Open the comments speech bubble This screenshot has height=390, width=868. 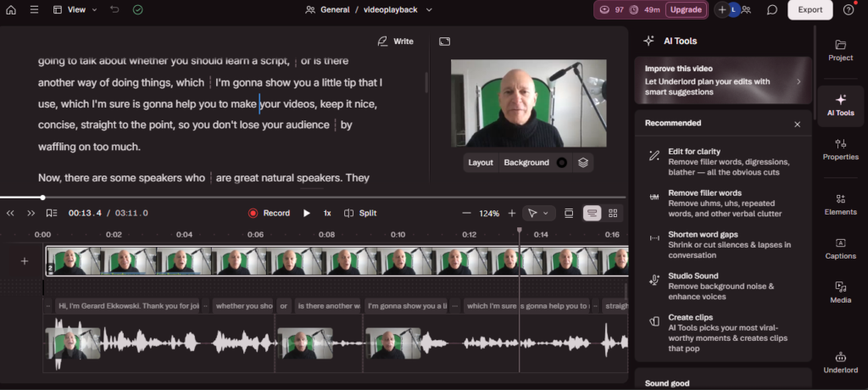pos(771,9)
